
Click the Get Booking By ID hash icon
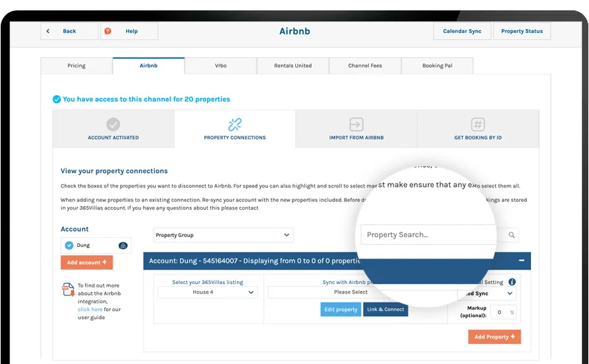(478, 124)
